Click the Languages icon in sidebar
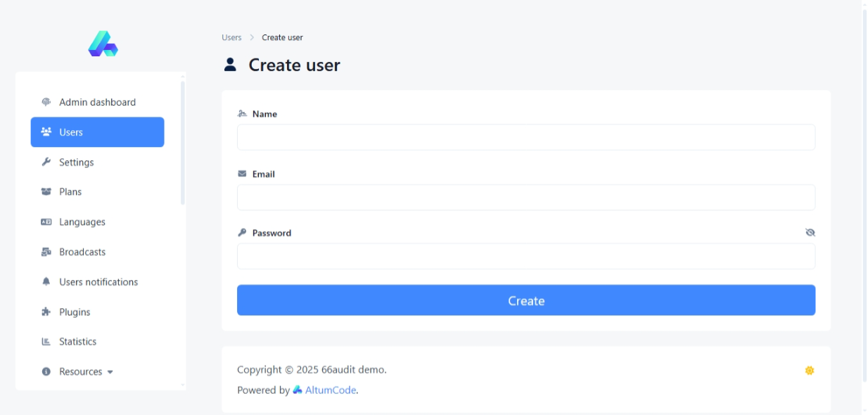Screen dimensions: 868x415 coord(46,222)
